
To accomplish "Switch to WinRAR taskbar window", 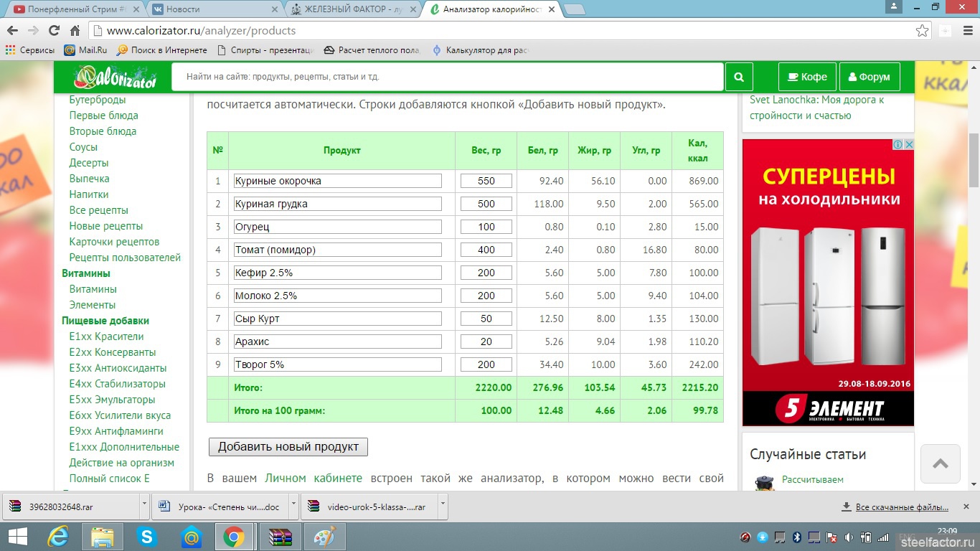I will click(280, 537).
